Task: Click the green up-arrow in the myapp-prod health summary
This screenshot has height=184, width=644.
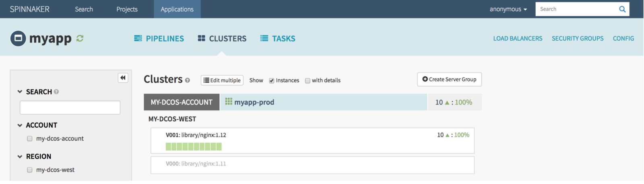Action: 447,102
